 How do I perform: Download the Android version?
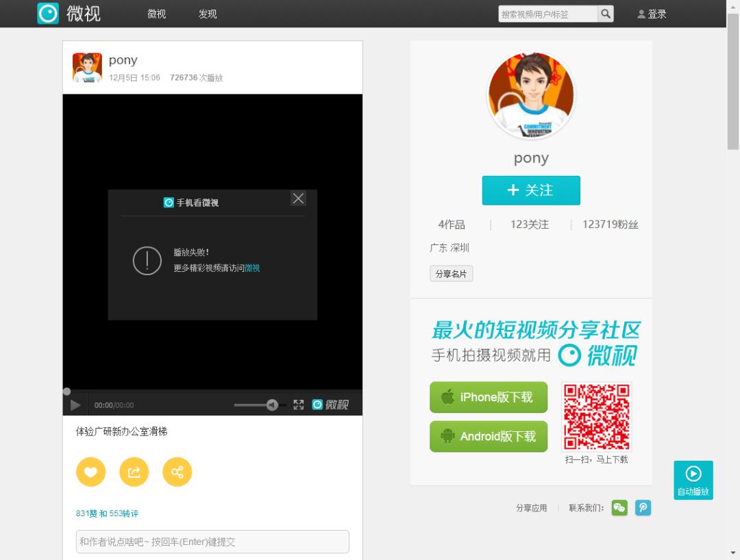click(489, 436)
